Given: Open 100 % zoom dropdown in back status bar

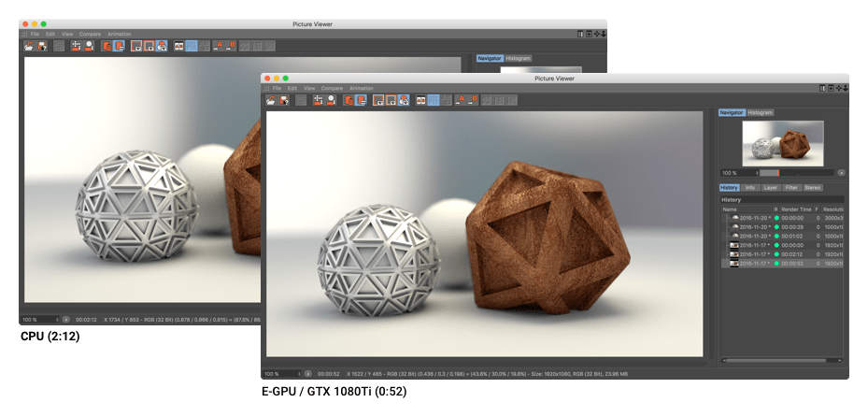Looking at the screenshot, I should point(41,320).
